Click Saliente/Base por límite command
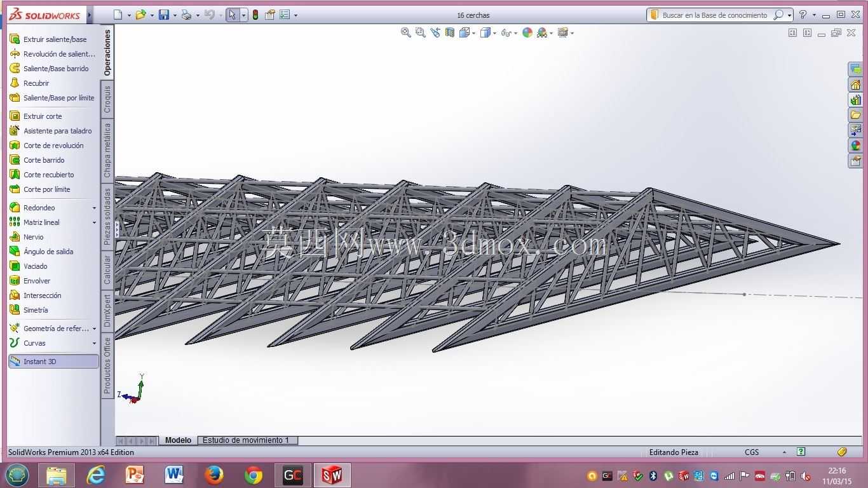Screen dimensions: 868x488 53,98
